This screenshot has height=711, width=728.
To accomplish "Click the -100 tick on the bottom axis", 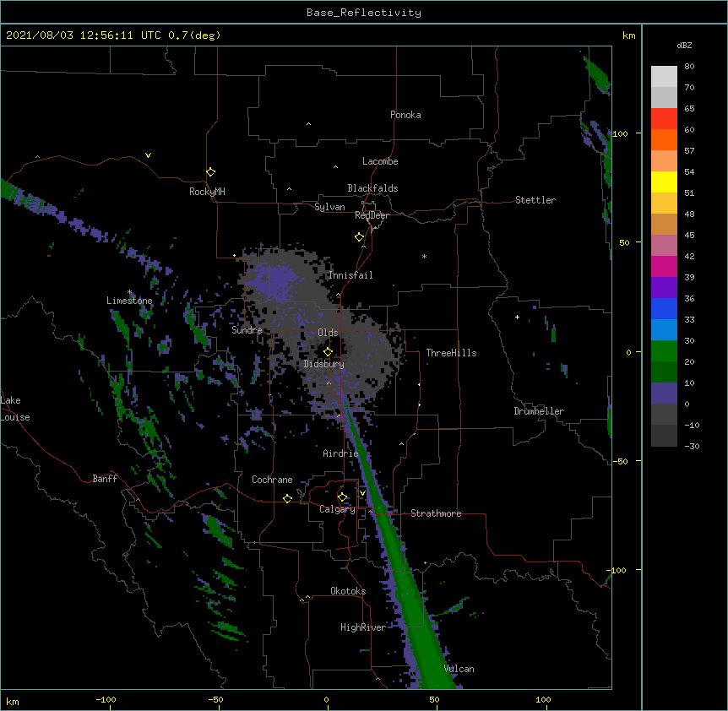I will click(x=106, y=699).
